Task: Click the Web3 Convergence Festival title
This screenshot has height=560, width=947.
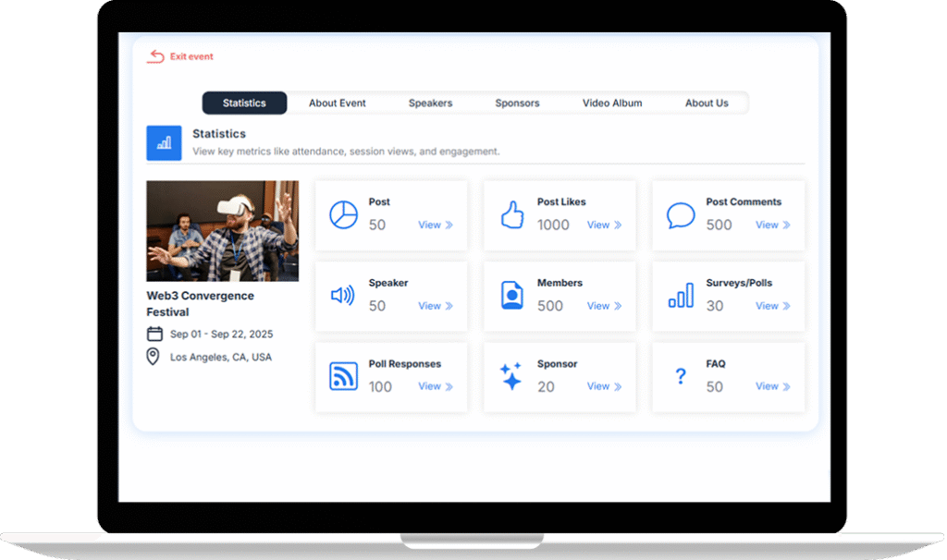Action: pyautogui.click(x=200, y=304)
